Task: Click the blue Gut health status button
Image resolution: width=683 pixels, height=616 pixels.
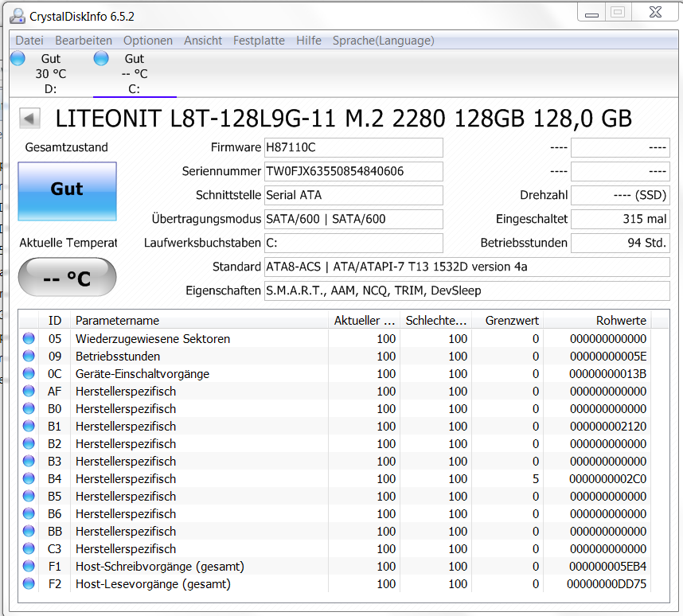Action: (x=67, y=191)
